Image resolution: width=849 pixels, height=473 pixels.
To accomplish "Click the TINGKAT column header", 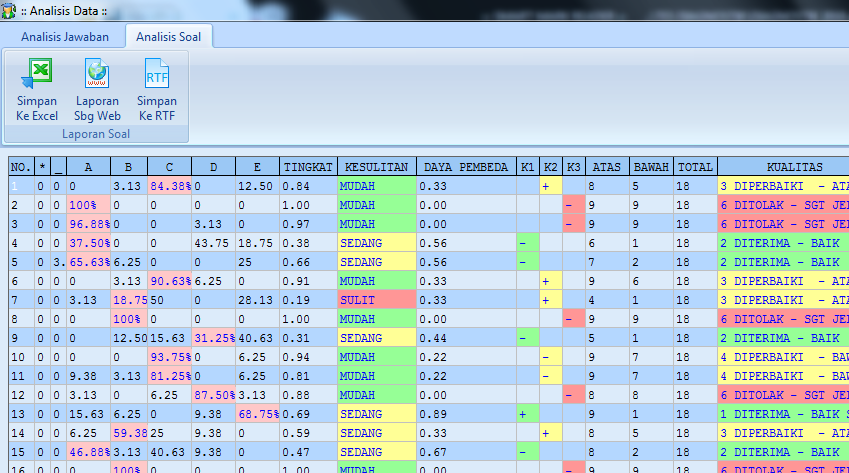I will coord(308,167).
